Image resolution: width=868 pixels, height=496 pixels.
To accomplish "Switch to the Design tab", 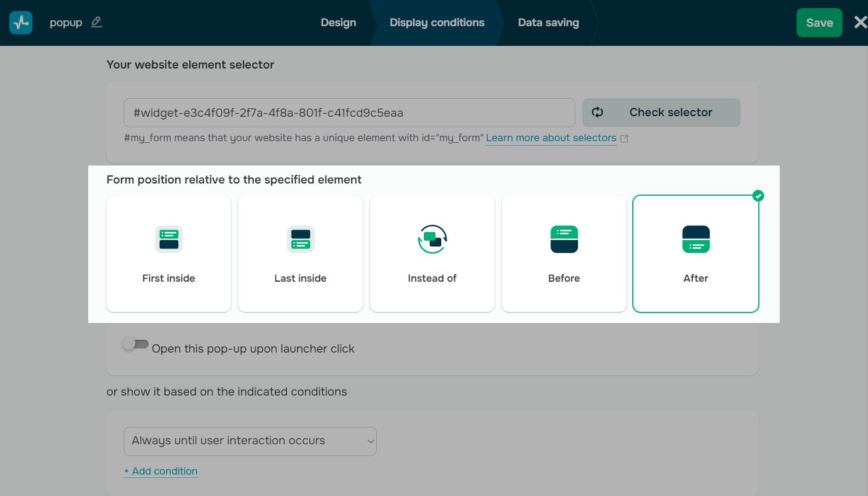I will 338,23.
